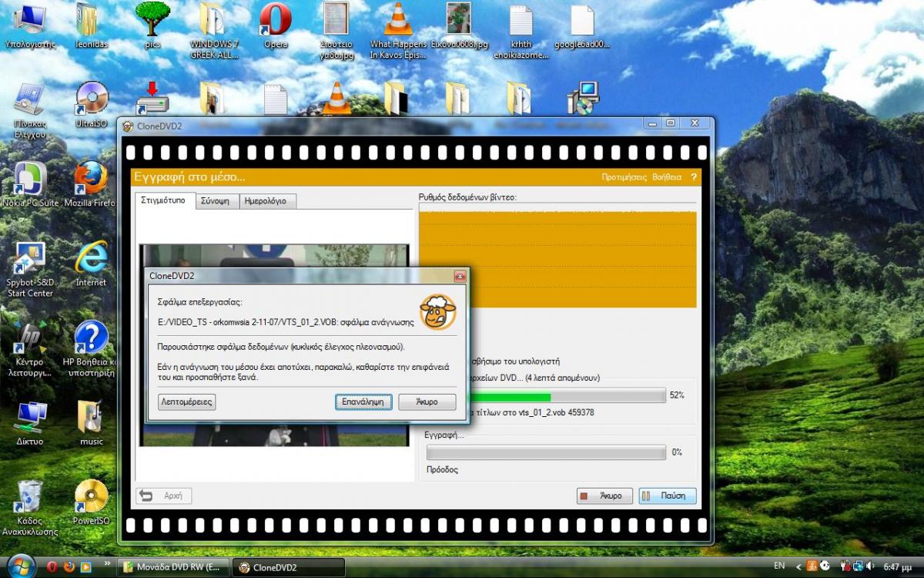Open Πίνακας Ελέγχου control panel icon
Image resolution: width=924 pixels, height=578 pixels.
30,109
